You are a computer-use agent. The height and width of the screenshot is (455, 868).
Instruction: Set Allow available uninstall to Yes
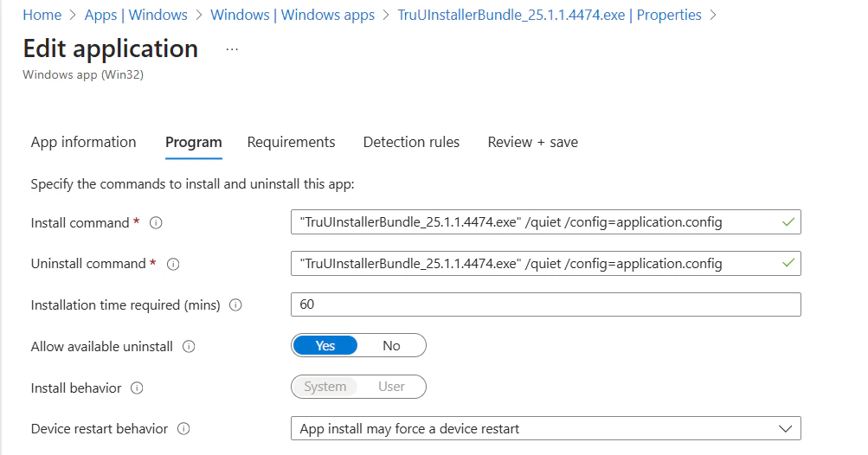(325, 345)
